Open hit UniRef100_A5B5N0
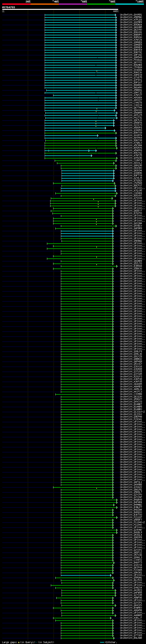This screenshot has height=644, width=146. tap(131, 17)
